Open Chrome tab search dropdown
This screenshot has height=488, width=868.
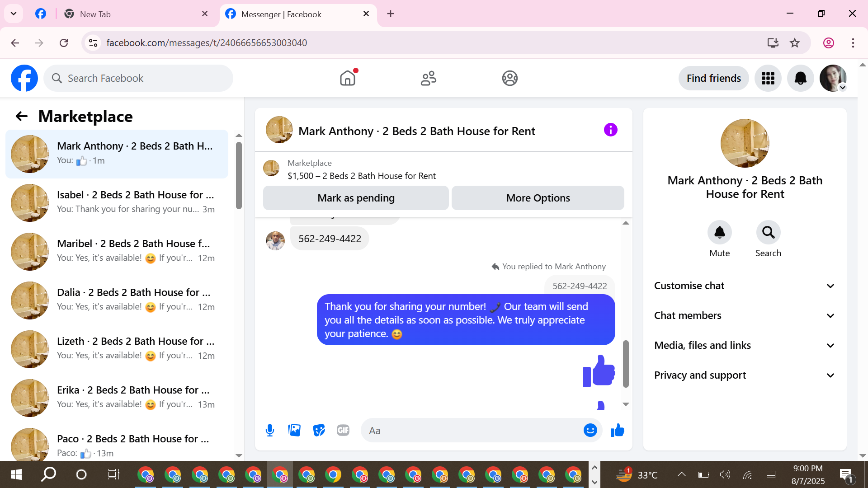14,14
